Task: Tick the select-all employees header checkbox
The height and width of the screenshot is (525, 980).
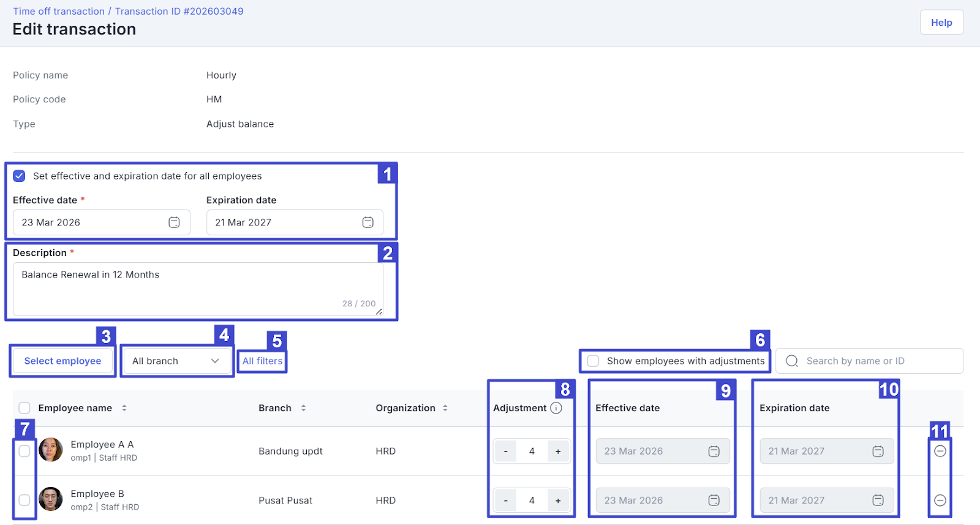Action: coord(24,408)
